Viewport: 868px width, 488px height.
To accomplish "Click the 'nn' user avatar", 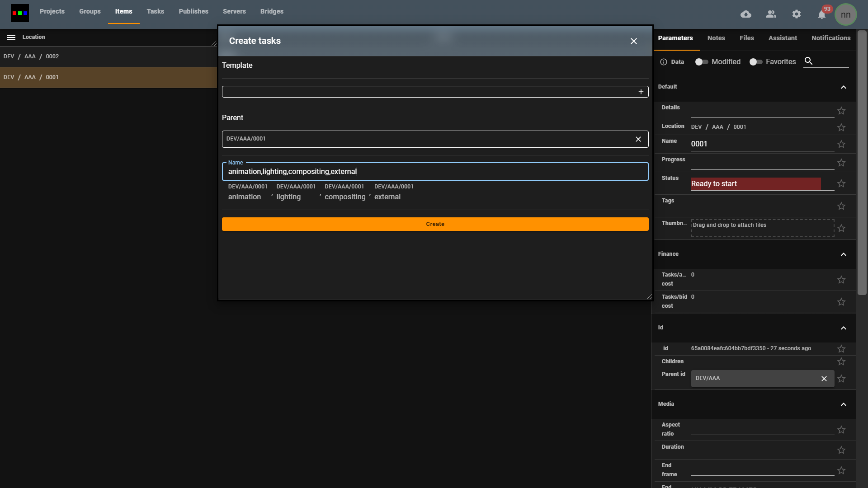I will coord(846,14).
